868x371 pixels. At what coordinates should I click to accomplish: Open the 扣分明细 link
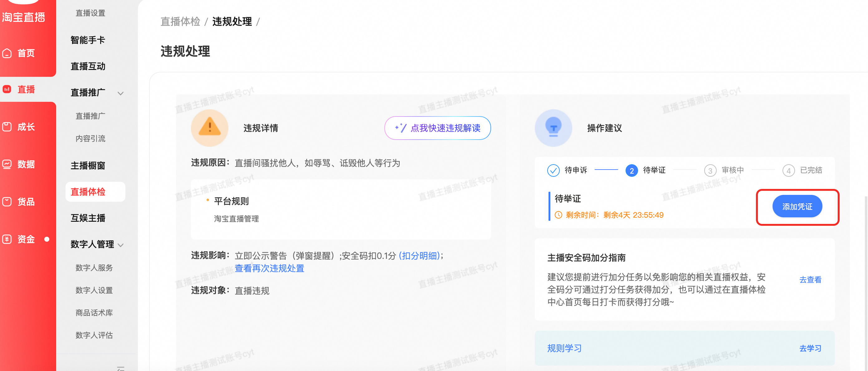point(419,256)
